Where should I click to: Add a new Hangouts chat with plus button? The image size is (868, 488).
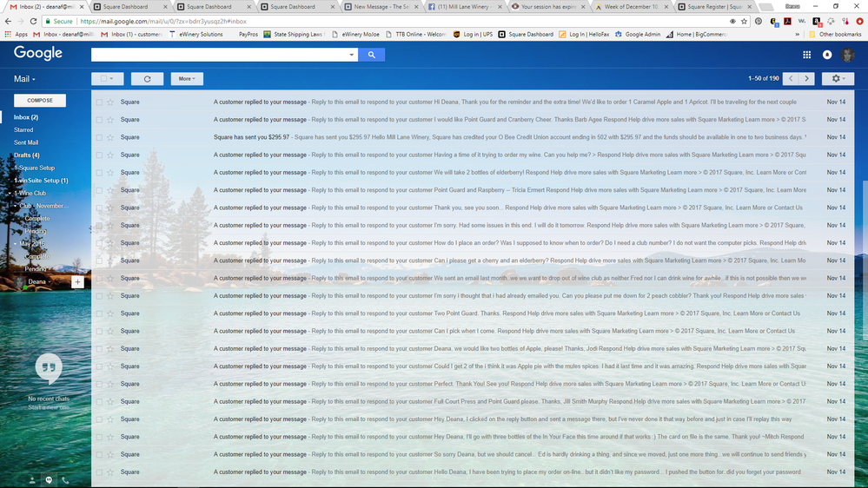click(77, 282)
